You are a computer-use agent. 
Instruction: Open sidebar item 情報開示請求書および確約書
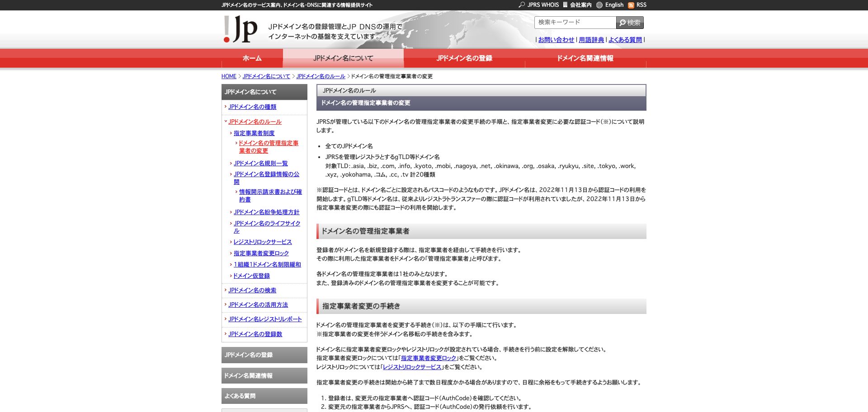click(270, 196)
